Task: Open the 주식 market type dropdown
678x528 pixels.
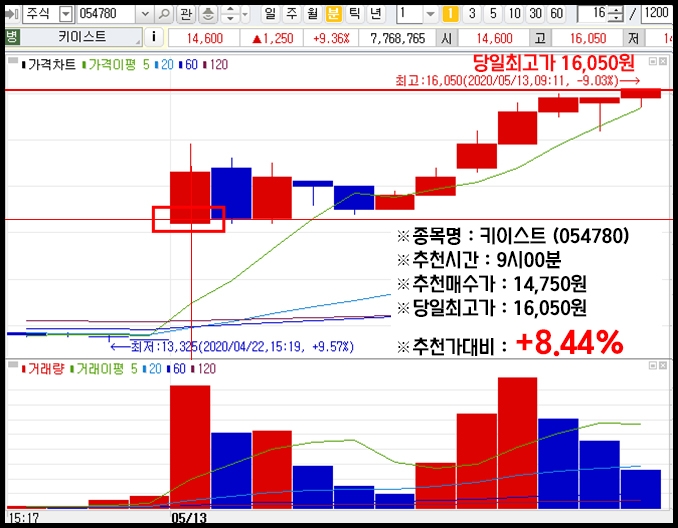Action: click(x=65, y=14)
